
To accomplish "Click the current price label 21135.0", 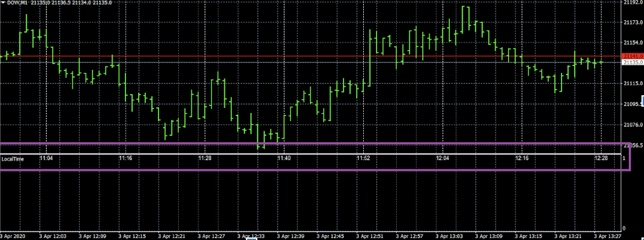I will coord(632,62).
